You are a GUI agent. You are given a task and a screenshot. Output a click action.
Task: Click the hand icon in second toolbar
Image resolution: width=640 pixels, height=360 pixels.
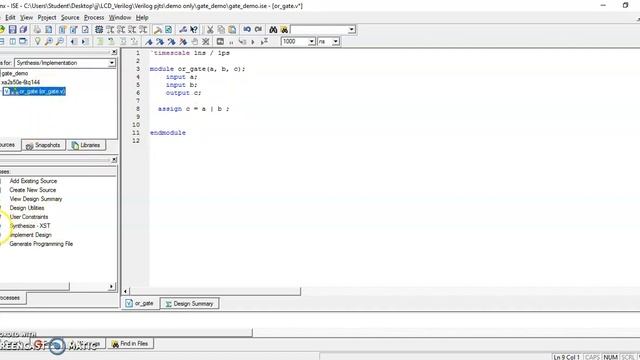[x=195, y=41]
